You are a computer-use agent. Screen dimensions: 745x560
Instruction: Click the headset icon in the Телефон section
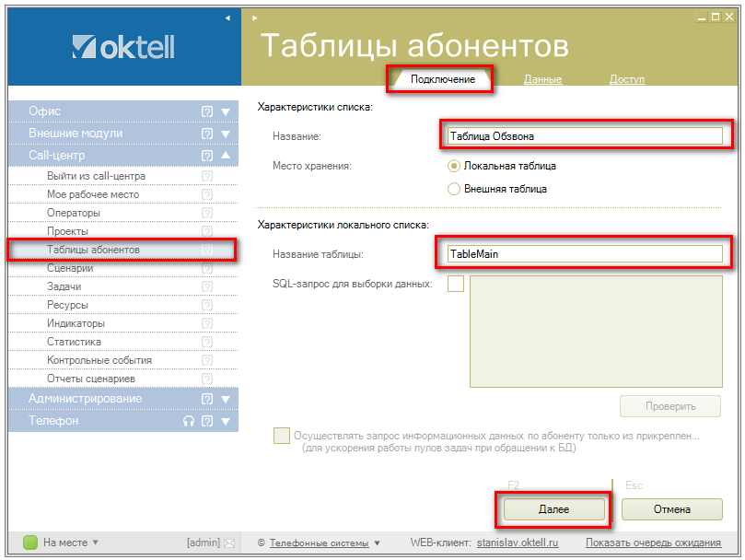point(189,421)
